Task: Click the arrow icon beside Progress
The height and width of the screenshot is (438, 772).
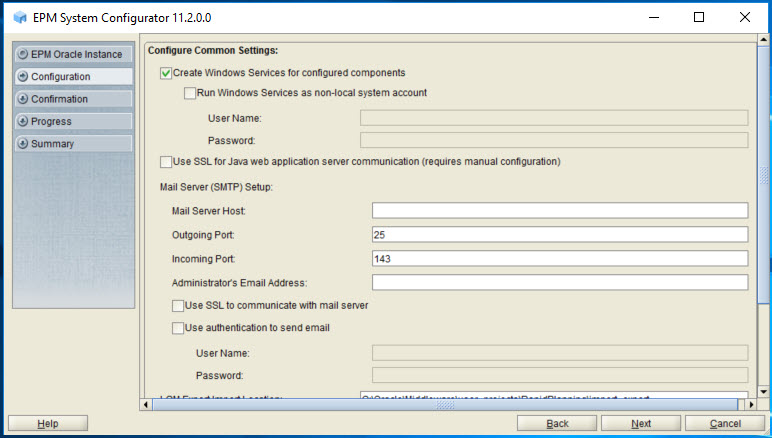Action: click(23, 121)
